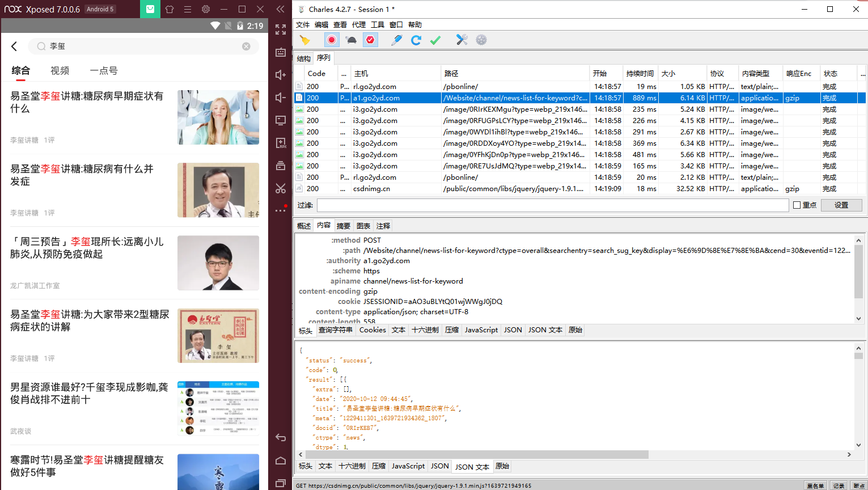Viewport: 868px width, 490px height.
Task: Open article 易圣堂李玺讲糖:糖尿病早期症状有什么
Action: tap(87, 102)
